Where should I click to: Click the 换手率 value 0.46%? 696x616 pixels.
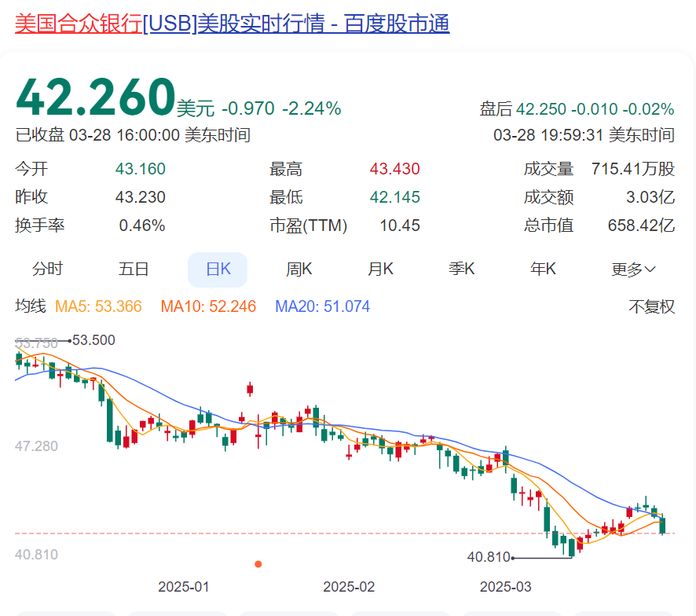point(142,225)
